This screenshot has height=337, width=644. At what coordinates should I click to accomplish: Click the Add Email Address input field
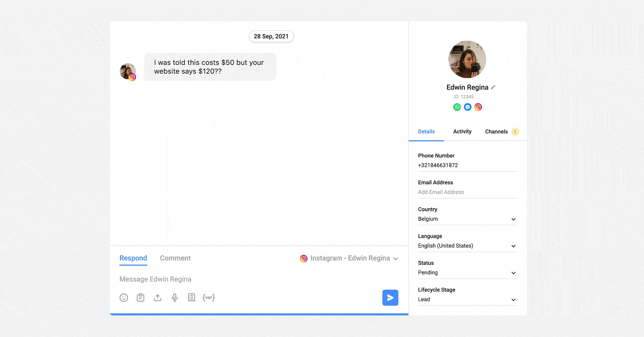[x=441, y=192]
